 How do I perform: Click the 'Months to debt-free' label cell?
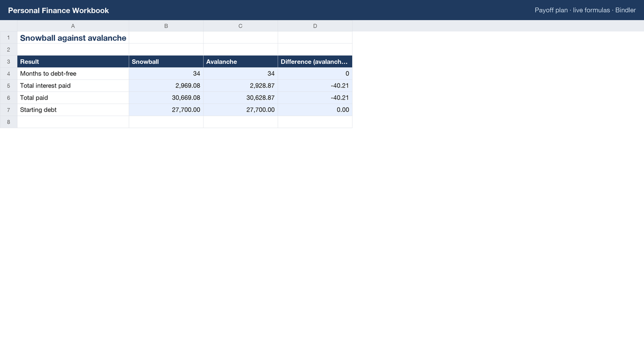pyautogui.click(x=73, y=74)
